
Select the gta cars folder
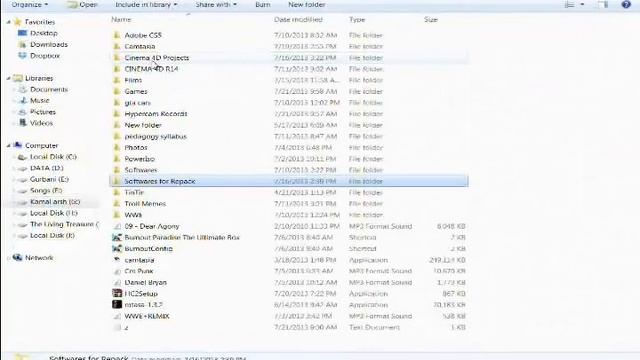pyautogui.click(x=138, y=102)
